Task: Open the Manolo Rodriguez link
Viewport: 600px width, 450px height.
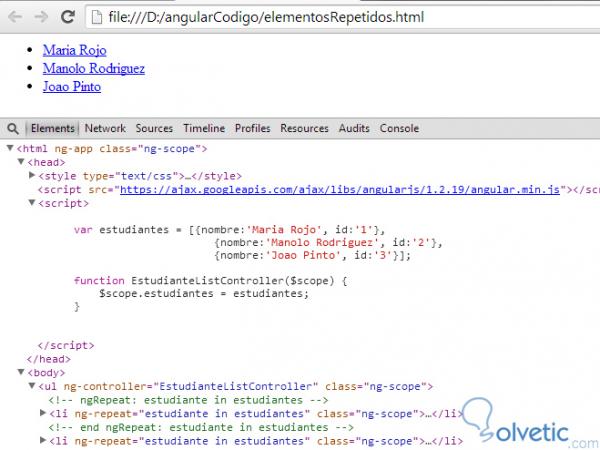Action: point(94,68)
